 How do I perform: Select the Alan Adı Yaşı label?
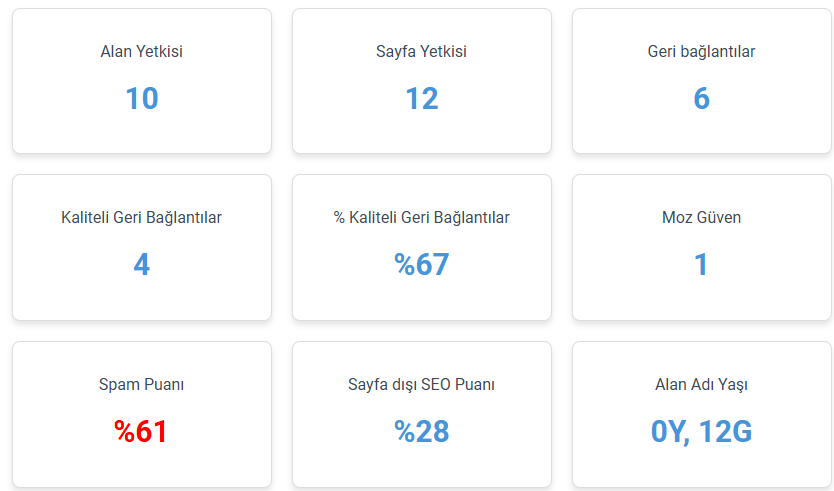pyautogui.click(x=702, y=385)
